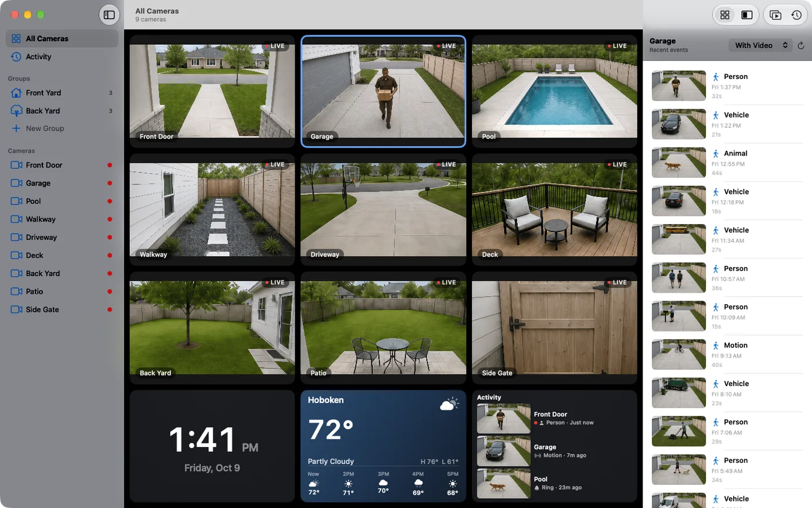Image resolution: width=812 pixels, height=508 pixels.
Task: Open the Front Door live camera feed
Action: click(212, 91)
